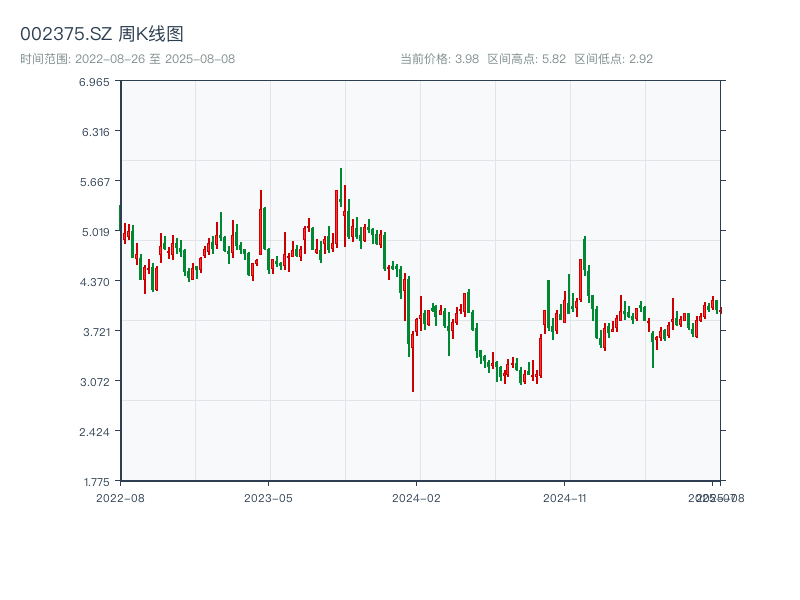Image resolution: width=800 pixels, height=600 pixels.
Task: Click the 区间高点 5.82 label
Action: [x=526, y=59]
